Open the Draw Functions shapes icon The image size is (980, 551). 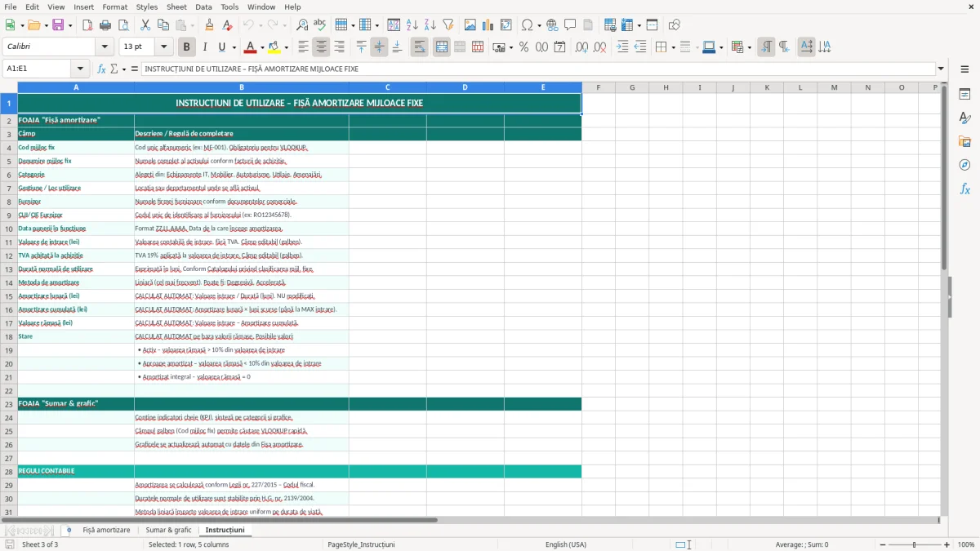[674, 25]
